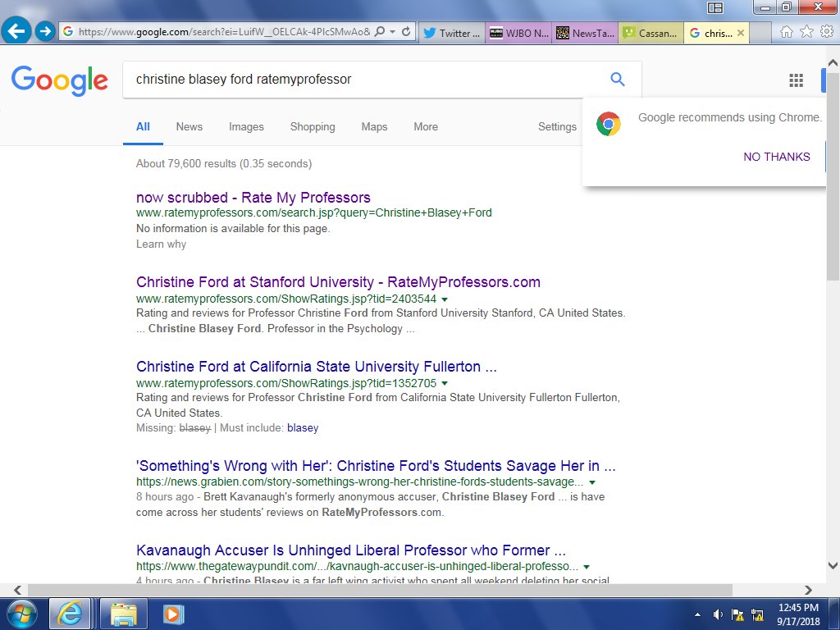Click the ratemyprofessors.com/search.jsp green URL text
Viewport: 840px width, 630px height.
click(314, 213)
